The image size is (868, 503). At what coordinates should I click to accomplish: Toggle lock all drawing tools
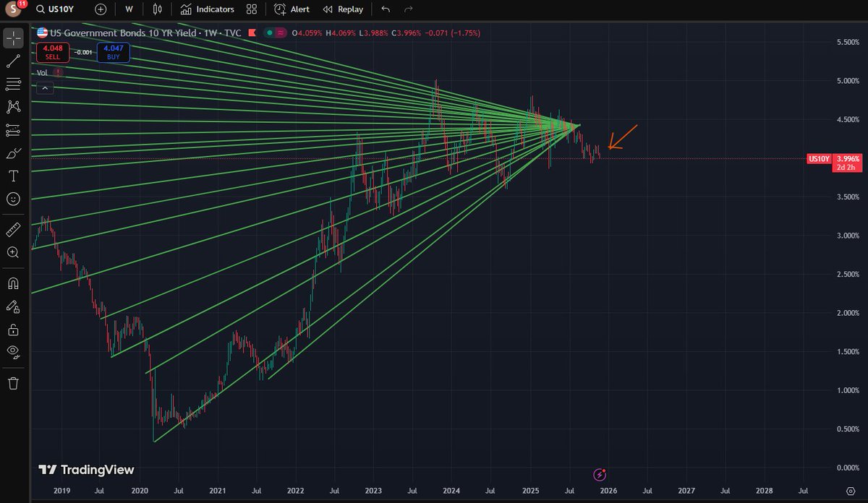13,330
